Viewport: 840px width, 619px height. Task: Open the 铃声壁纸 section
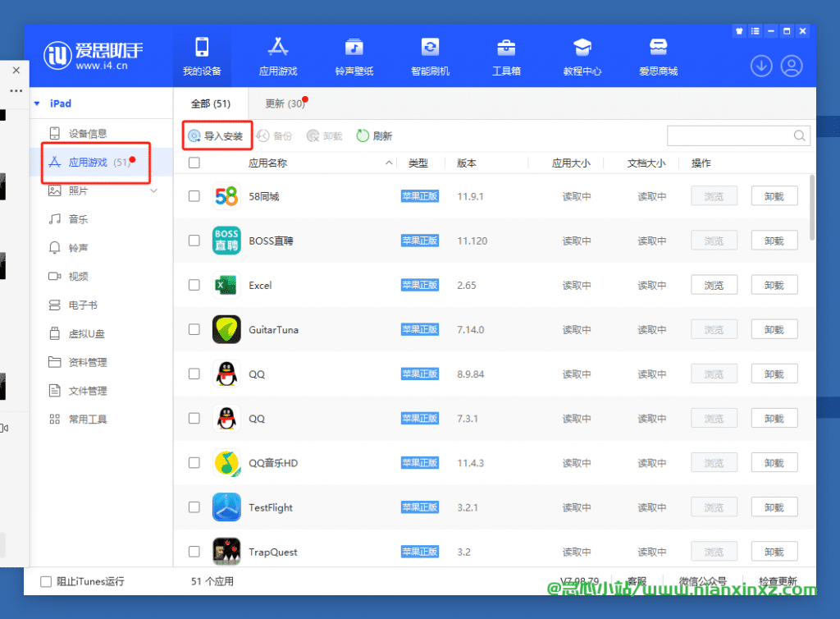point(354,57)
